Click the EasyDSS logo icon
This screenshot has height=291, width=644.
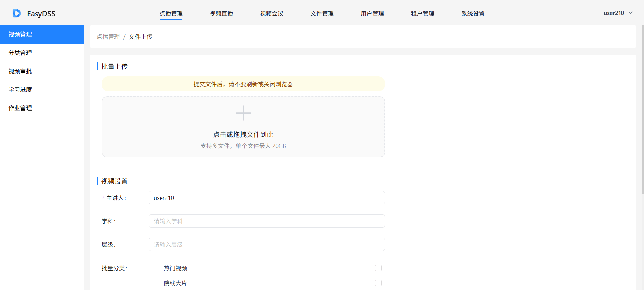(17, 13)
